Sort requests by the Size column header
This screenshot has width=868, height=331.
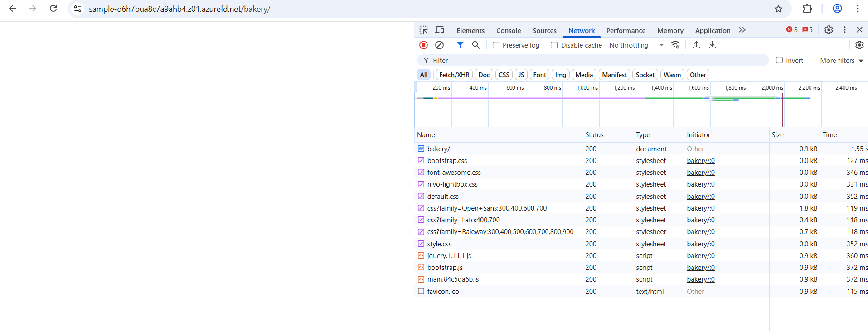point(795,135)
